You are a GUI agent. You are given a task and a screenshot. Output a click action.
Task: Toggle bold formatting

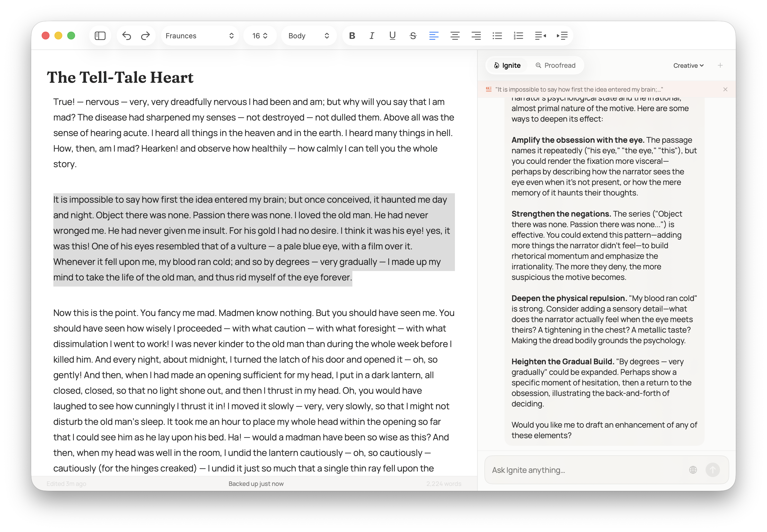(x=352, y=36)
